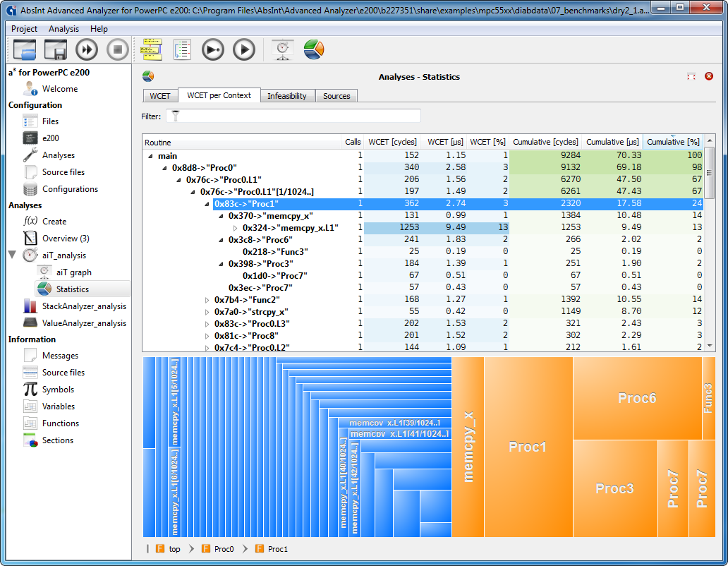Screen dimensions: 728x566
Task: Switch to the Infeasibility tab
Action: coord(287,96)
